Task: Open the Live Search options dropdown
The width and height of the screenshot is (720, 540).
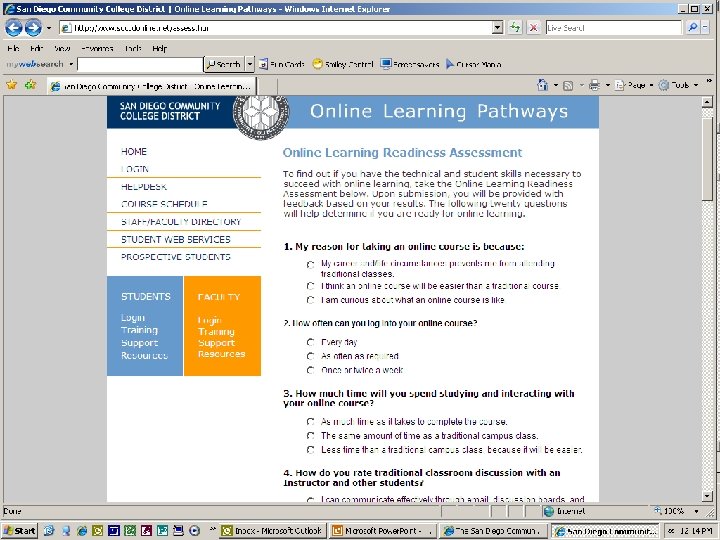Action: click(x=705, y=28)
